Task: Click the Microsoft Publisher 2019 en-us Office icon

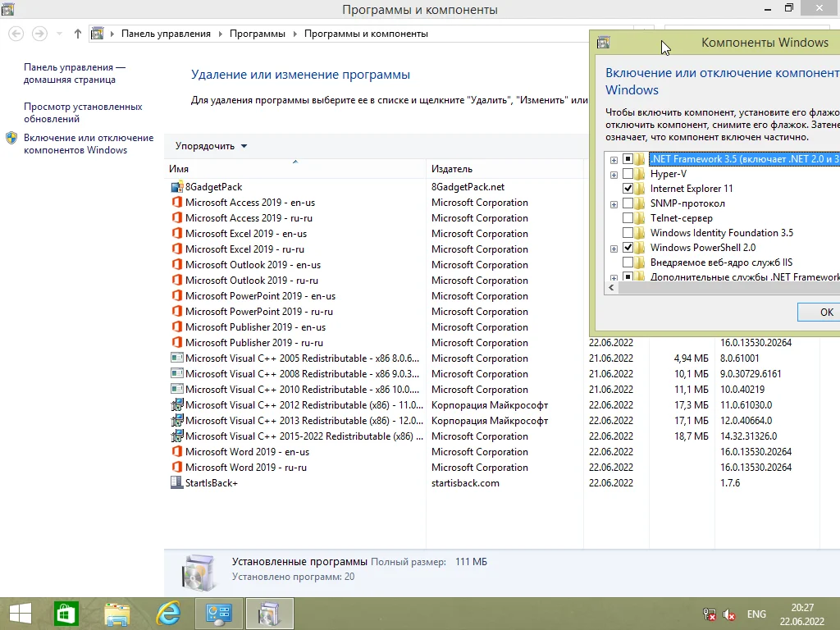Action: (x=177, y=326)
